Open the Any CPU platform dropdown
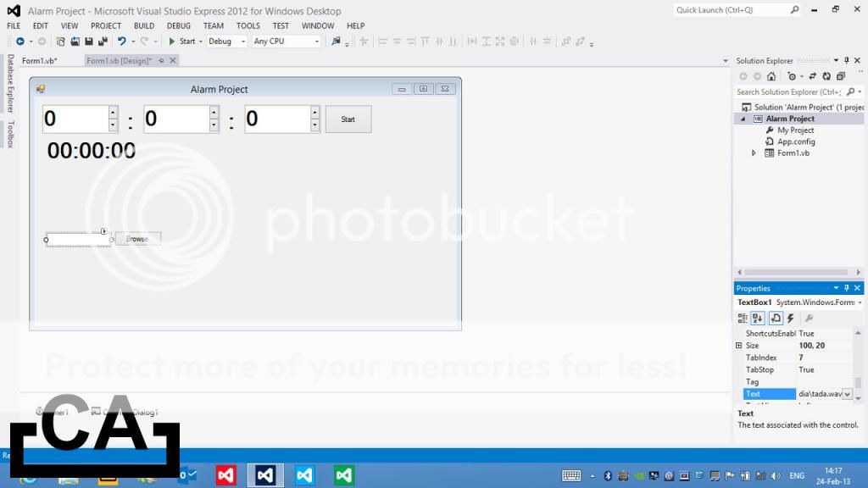868x488 pixels. coord(287,41)
